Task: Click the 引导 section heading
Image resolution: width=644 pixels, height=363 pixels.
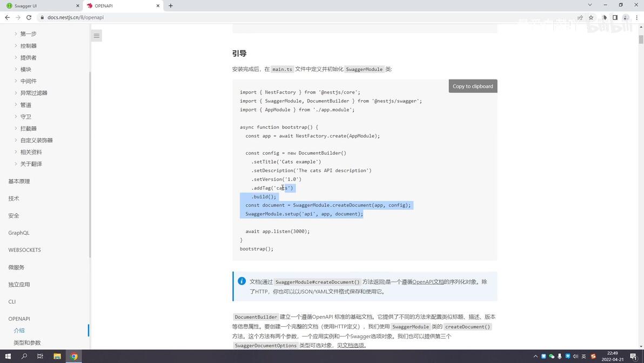Action: (239, 54)
